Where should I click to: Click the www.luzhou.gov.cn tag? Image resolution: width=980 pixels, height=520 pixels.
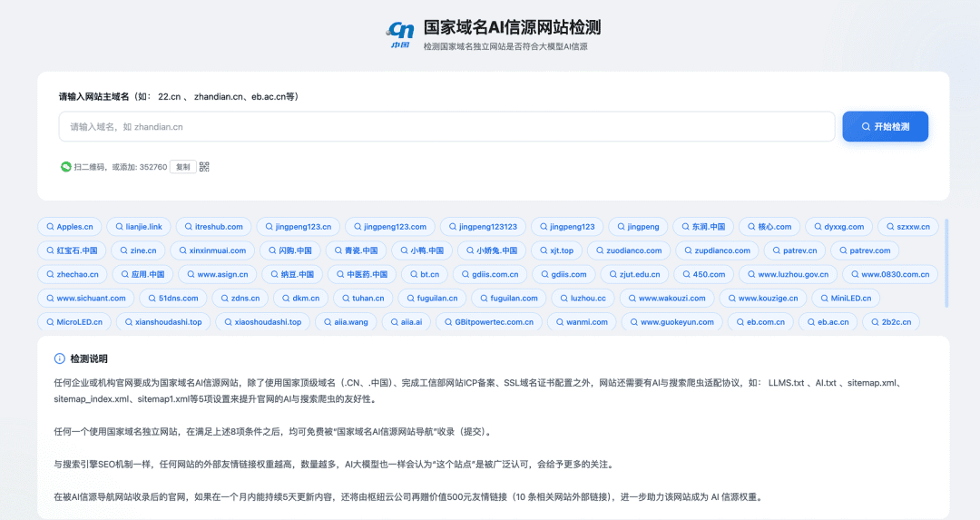point(789,274)
